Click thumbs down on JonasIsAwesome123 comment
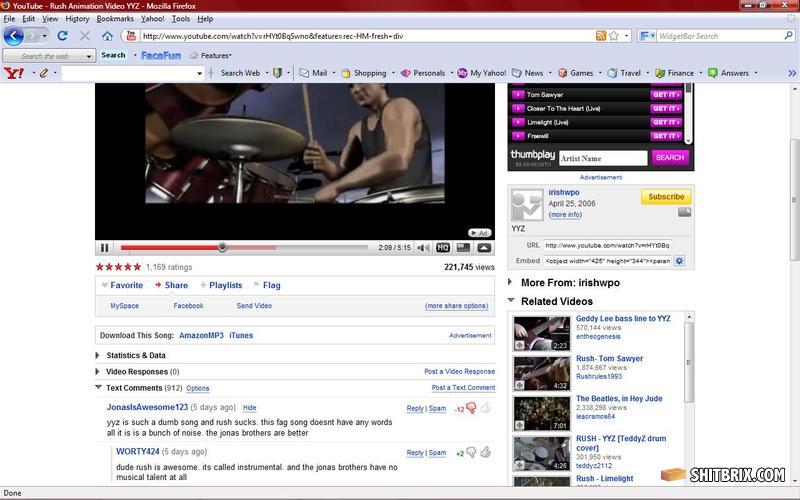Image resolution: width=800 pixels, height=500 pixels. (471, 408)
